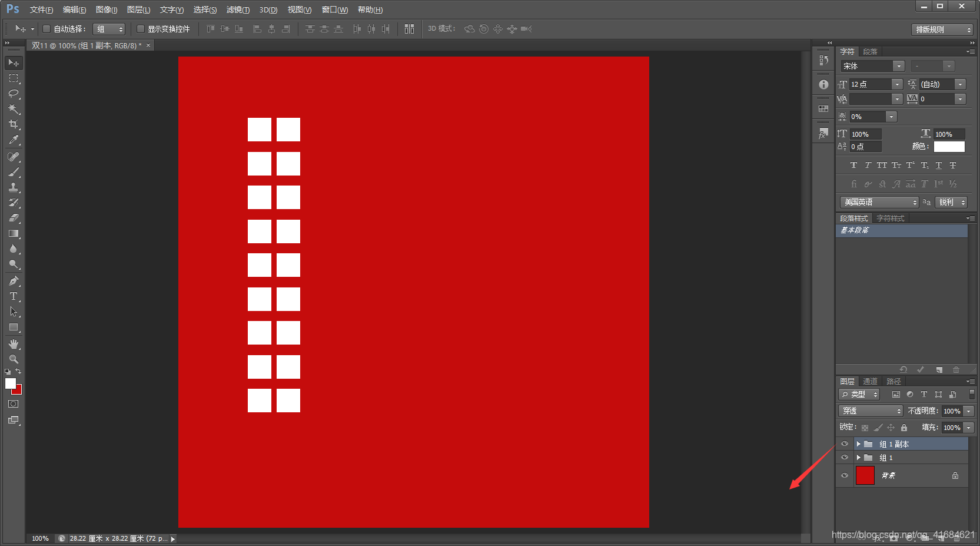Select the Gradient tool
This screenshot has height=546, width=980.
coord(14,233)
